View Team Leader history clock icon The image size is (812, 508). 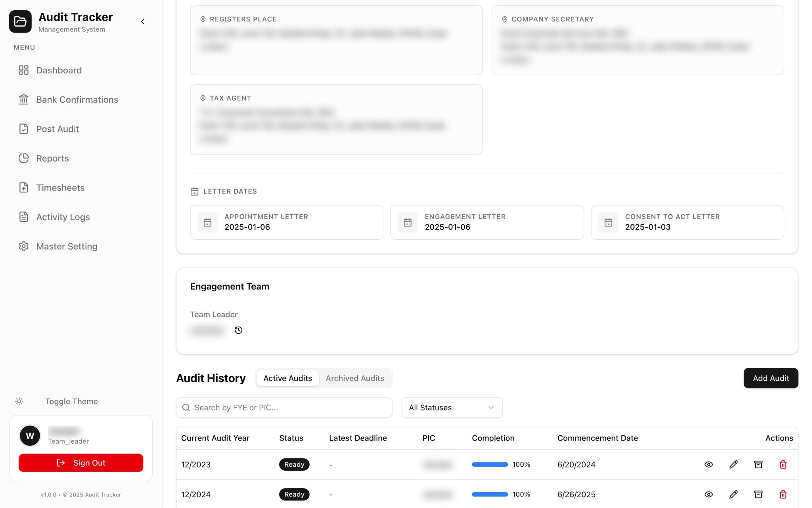[238, 330]
